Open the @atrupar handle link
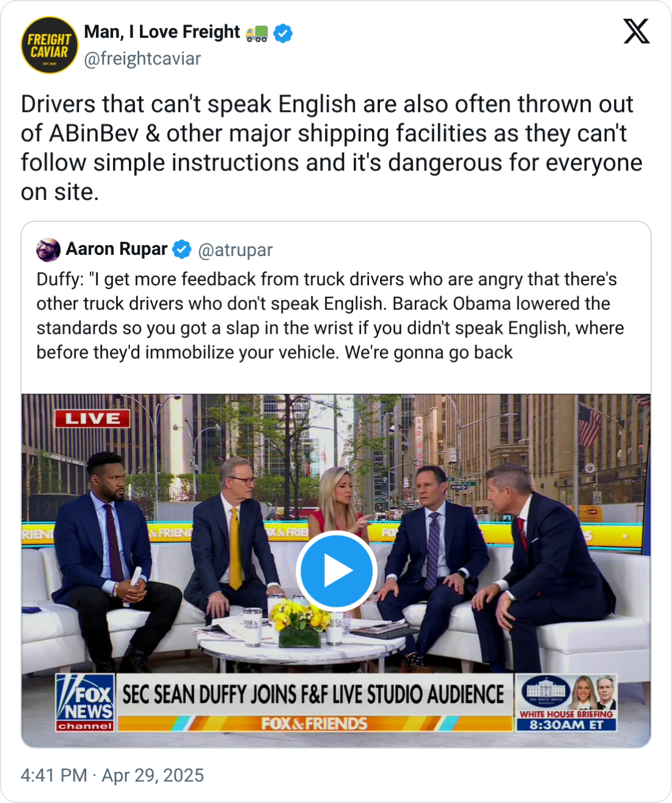This screenshot has width=672, height=803. [235, 250]
